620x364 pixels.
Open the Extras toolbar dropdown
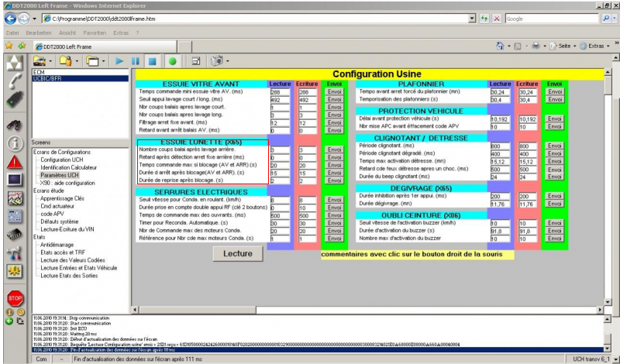pos(594,46)
